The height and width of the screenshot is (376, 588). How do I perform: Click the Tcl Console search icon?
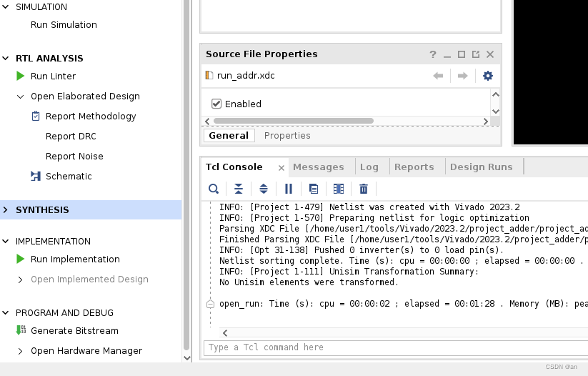pos(214,189)
